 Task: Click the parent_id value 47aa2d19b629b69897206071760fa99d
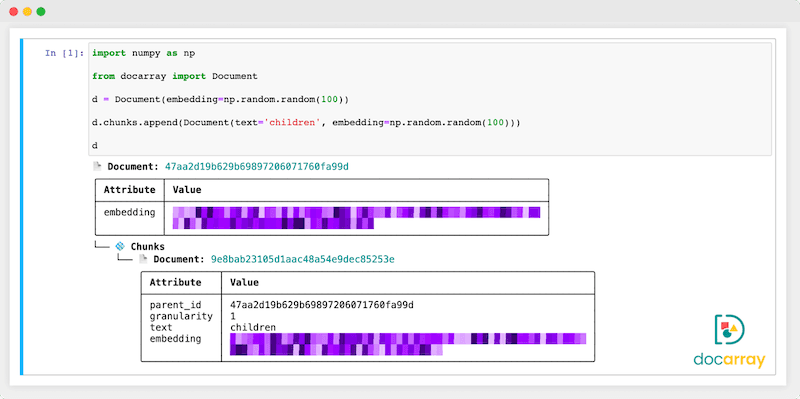click(322, 305)
